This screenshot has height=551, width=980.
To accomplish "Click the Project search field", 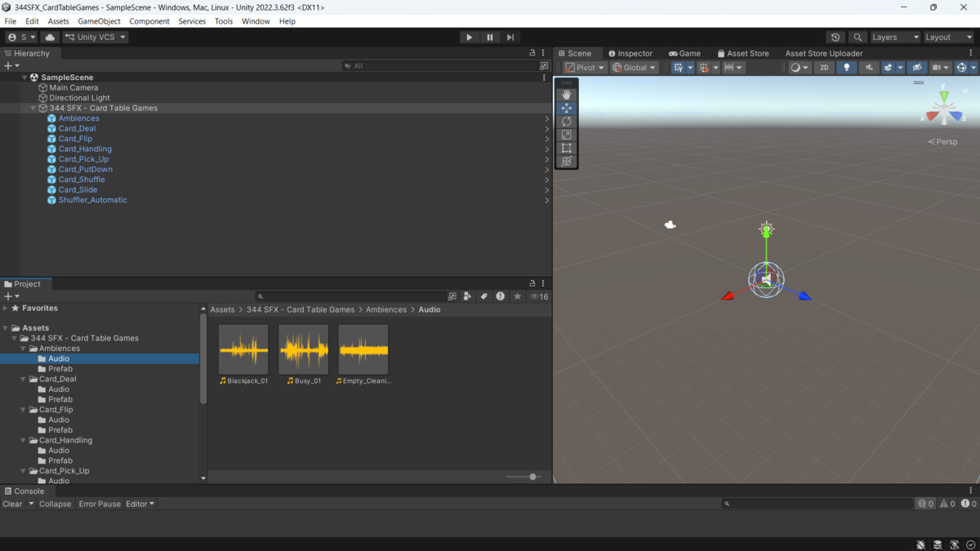I will [350, 296].
